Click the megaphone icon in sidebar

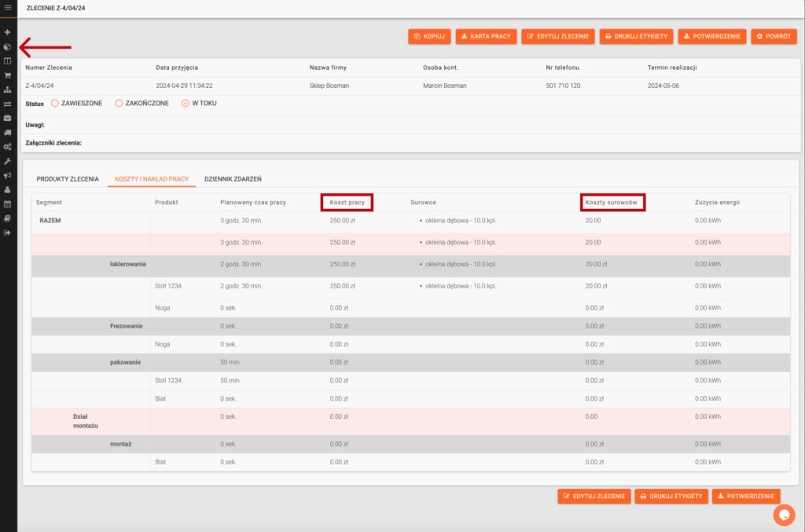coord(8,175)
